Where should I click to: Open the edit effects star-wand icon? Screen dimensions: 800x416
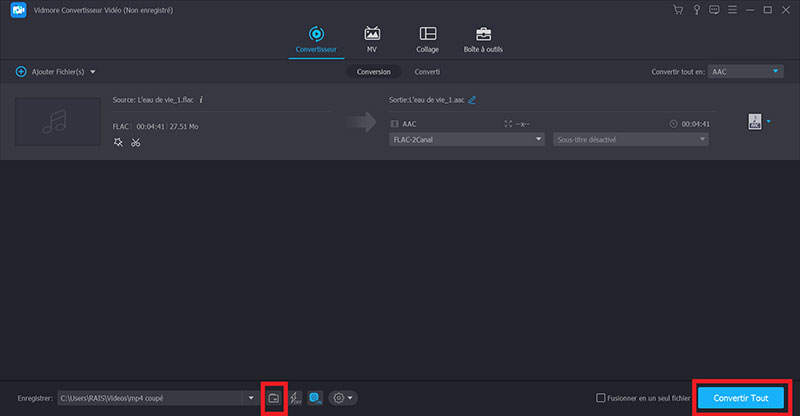click(118, 142)
